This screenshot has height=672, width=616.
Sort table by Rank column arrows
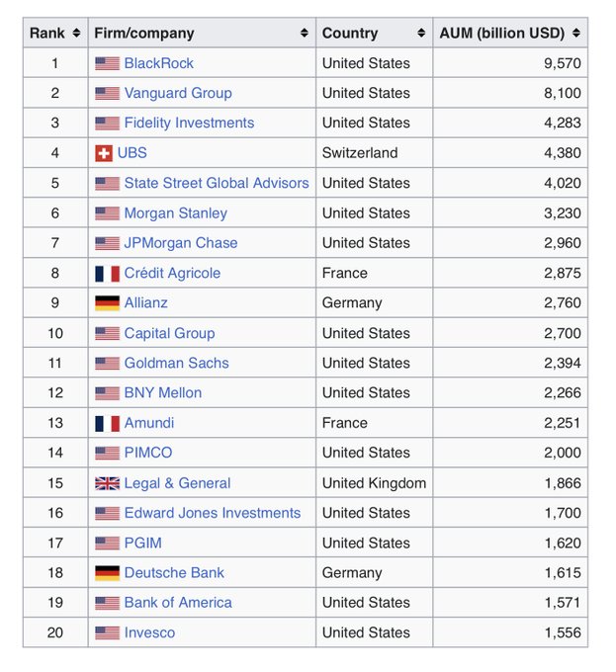76,33
